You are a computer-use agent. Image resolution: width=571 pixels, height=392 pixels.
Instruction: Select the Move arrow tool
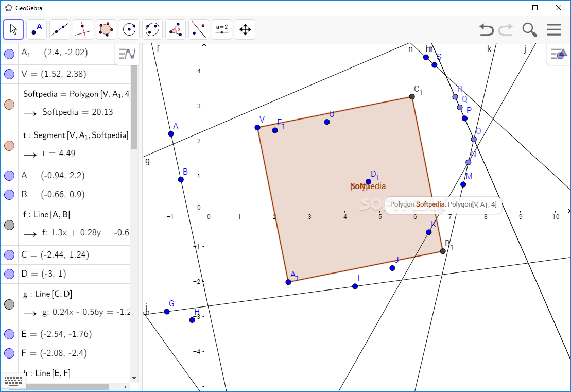[13, 29]
